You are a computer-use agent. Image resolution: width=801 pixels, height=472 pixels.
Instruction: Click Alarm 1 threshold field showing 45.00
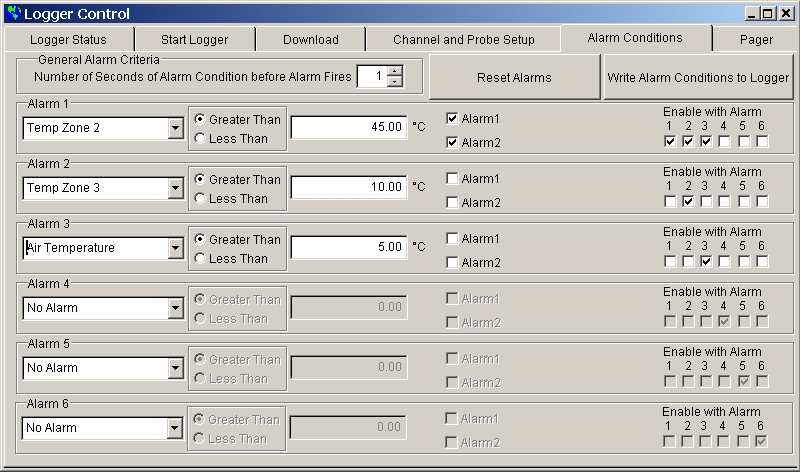coord(349,127)
